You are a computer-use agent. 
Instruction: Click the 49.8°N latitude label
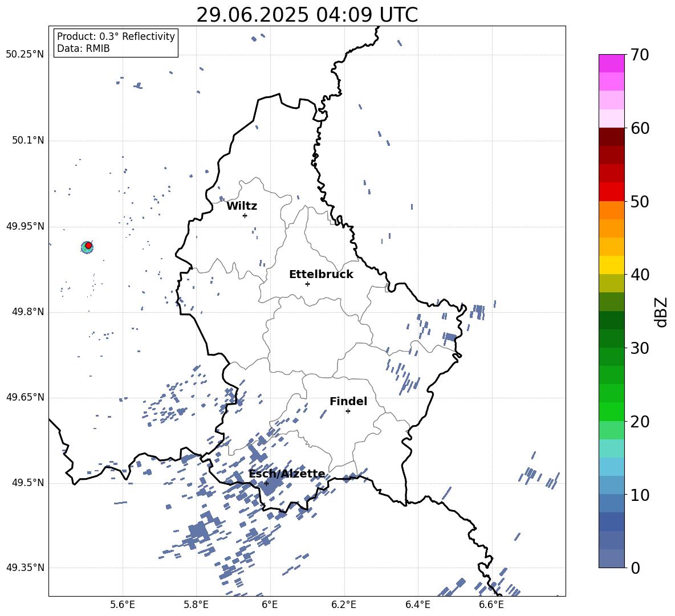pyautogui.click(x=28, y=312)
